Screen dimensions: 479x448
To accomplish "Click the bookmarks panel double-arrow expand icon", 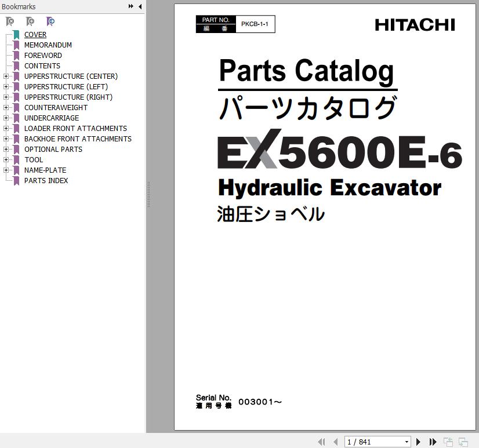I will pos(130,6).
